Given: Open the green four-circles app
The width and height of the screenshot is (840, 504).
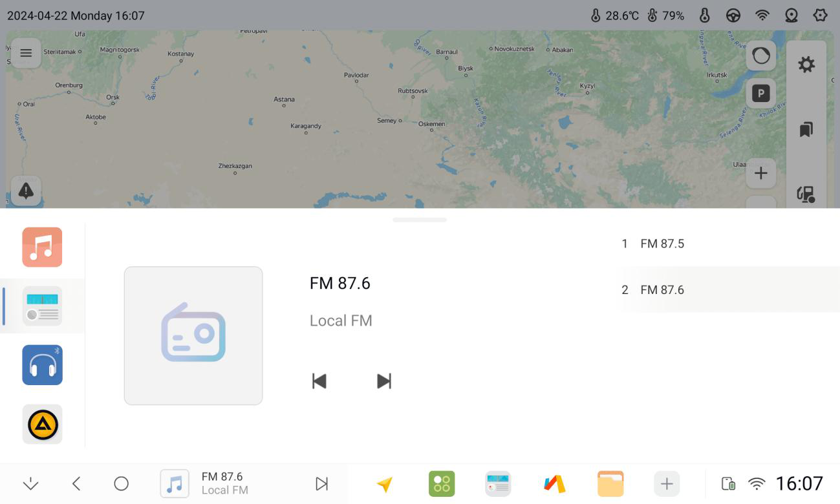Looking at the screenshot, I should 442,484.
